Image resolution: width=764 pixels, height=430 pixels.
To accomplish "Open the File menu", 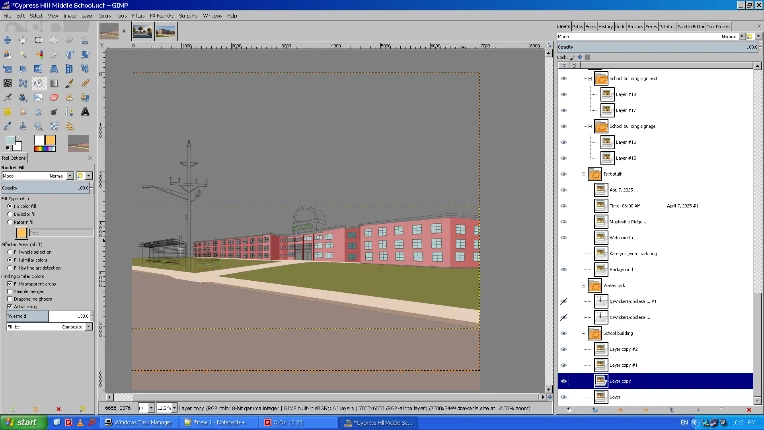I will (x=7, y=16).
